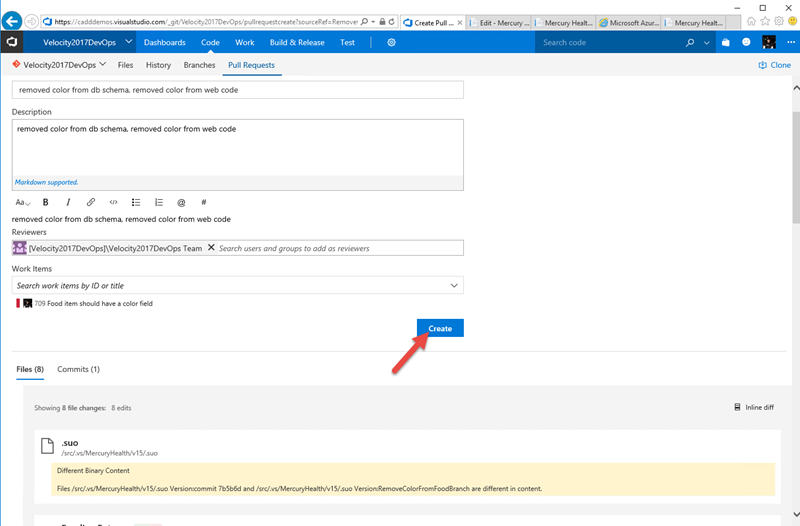This screenshot has height=526, width=800.
Task: Click the address bar search magnifier icon
Action: pos(364,22)
